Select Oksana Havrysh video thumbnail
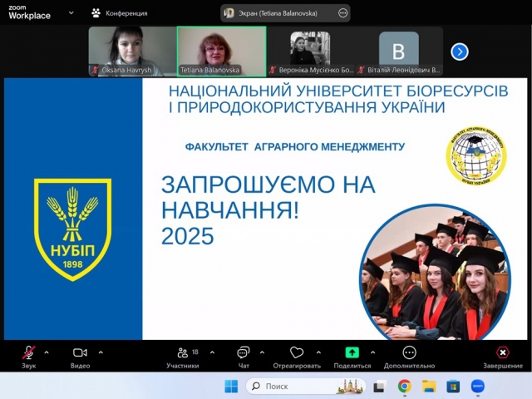Image resolution: width=532 pixels, height=399 pixels. (x=133, y=52)
